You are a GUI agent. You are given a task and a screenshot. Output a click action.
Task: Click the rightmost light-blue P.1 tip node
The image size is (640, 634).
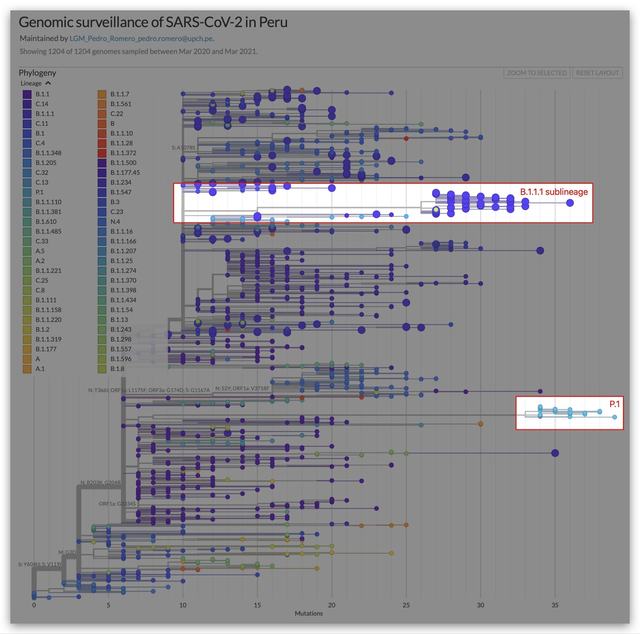pos(615,417)
